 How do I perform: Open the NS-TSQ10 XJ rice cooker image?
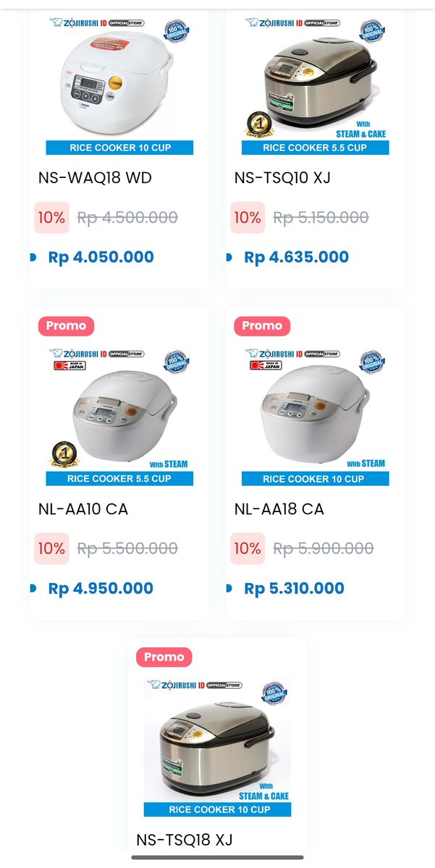(315, 85)
